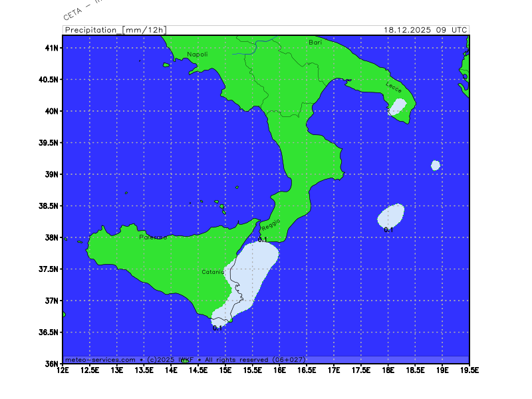Screen dimensions: 532x399
Task: Click the 41N latitude axis label
Action: (x=52, y=48)
